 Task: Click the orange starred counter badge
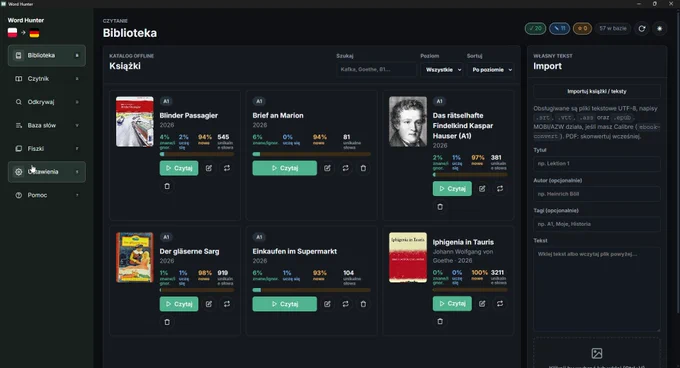click(582, 29)
